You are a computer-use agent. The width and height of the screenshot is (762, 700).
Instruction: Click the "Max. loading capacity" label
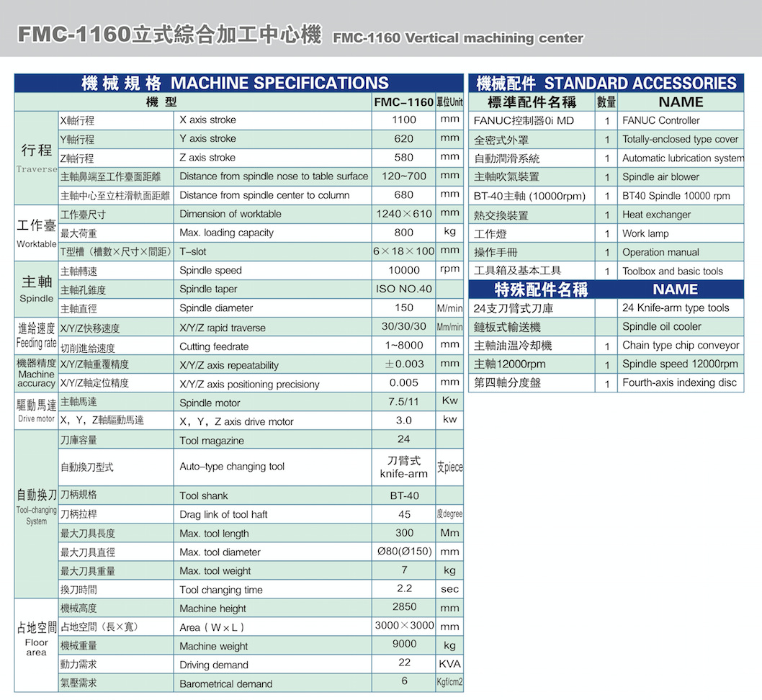tap(226, 233)
